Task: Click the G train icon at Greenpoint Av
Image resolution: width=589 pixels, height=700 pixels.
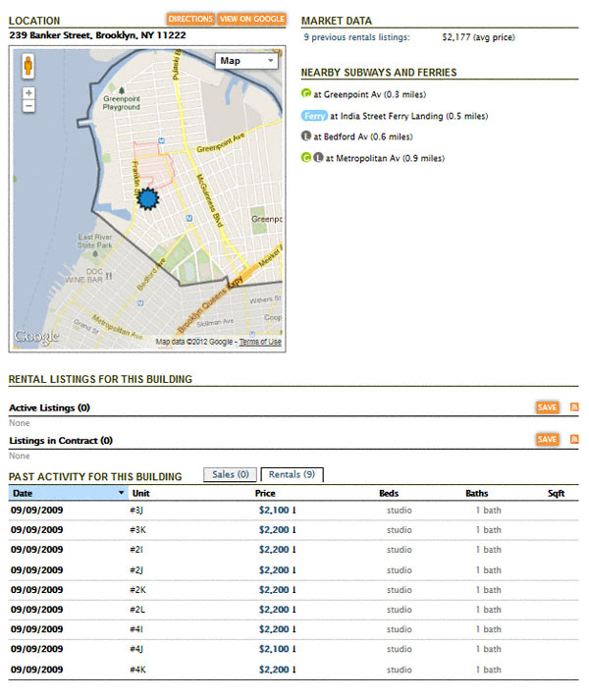Action: (306, 94)
